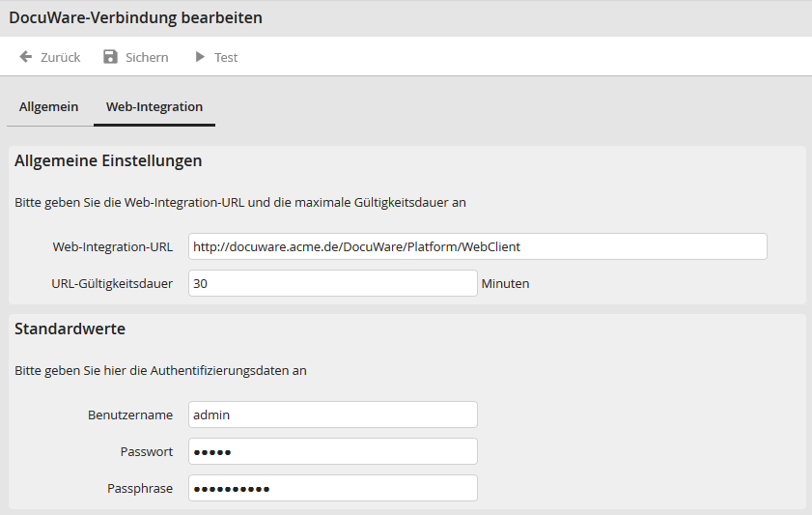Focus the Web-Integration-URL input field
Image resolution: width=812 pixels, height=515 pixels.
pos(477,246)
